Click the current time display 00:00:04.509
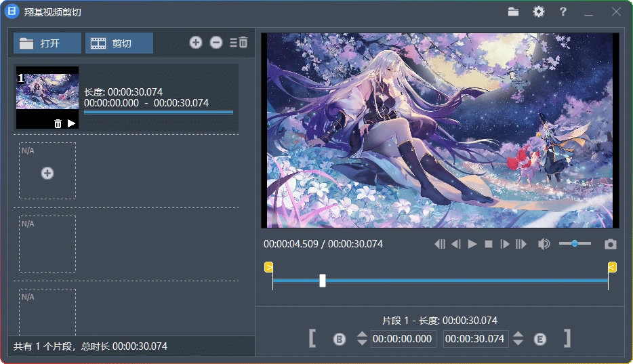The image size is (633, 364). [291, 244]
